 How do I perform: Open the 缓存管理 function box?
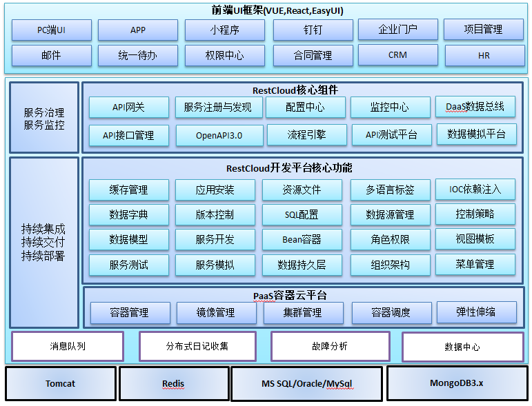tap(128, 190)
